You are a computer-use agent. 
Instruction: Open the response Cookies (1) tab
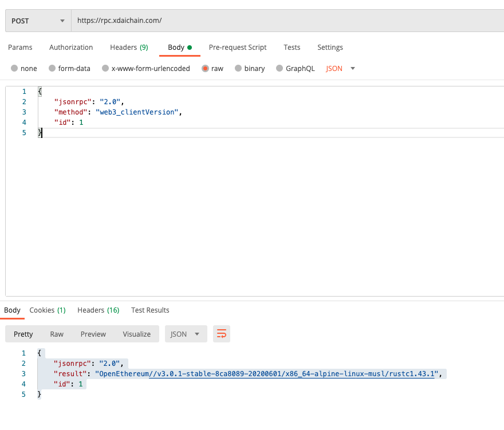(48, 310)
